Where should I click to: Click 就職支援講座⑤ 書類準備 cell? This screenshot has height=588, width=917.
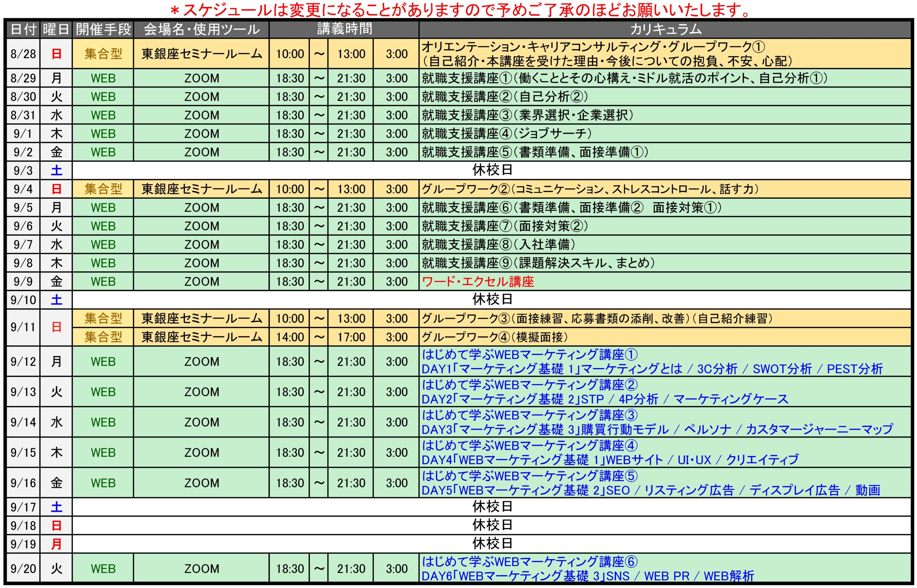pyautogui.click(x=665, y=152)
